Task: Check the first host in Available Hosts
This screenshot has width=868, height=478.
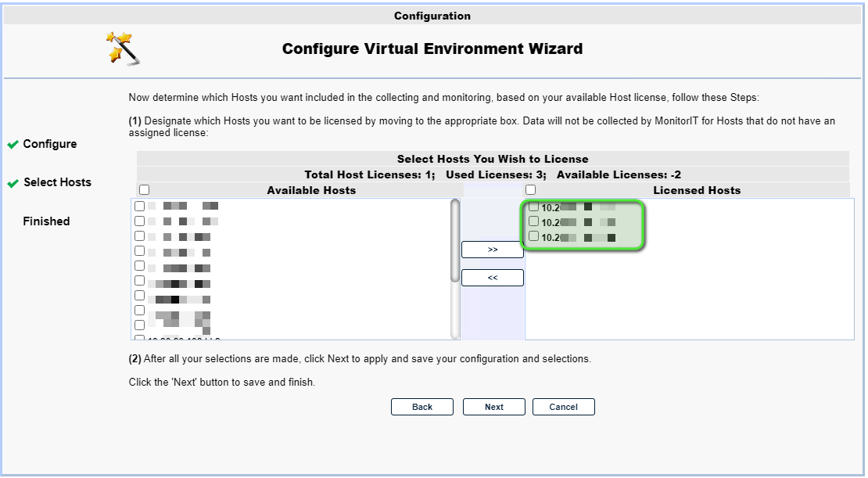Action: (139, 206)
